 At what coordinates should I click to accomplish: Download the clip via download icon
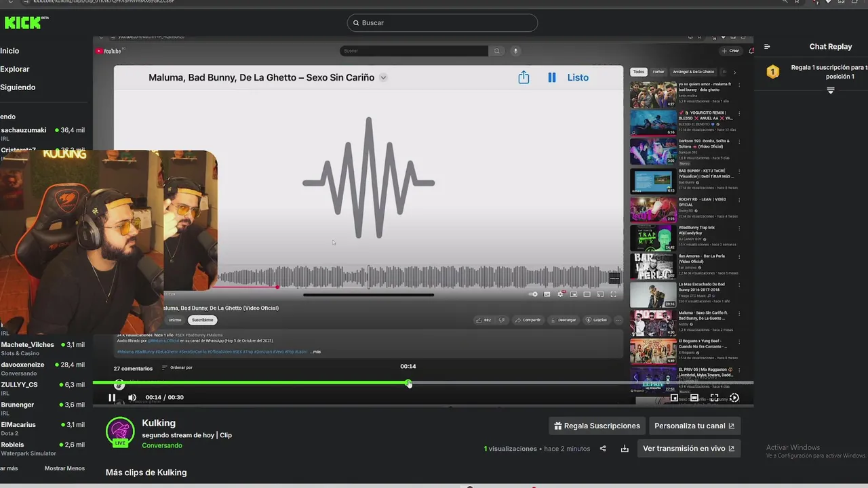click(625, 449)
